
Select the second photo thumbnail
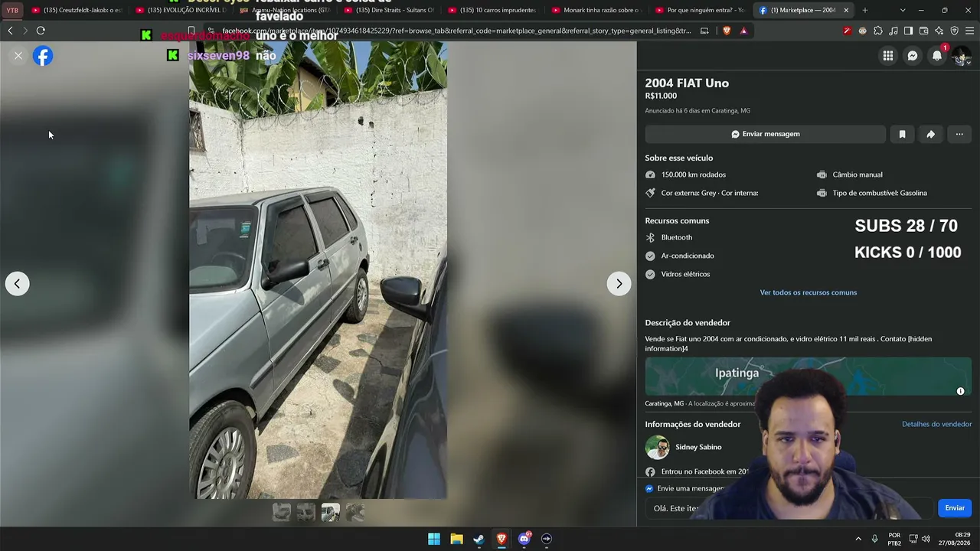click(306, 512)
